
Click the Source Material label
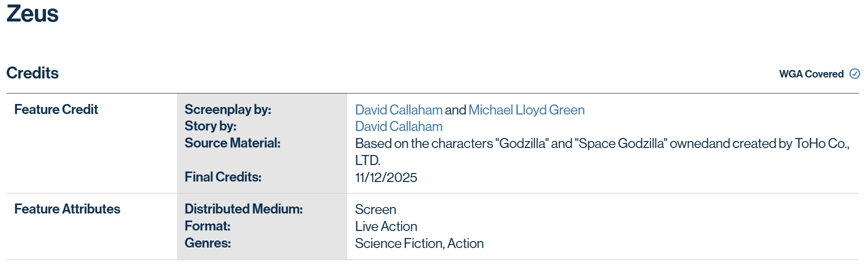(x=232, y=143)
